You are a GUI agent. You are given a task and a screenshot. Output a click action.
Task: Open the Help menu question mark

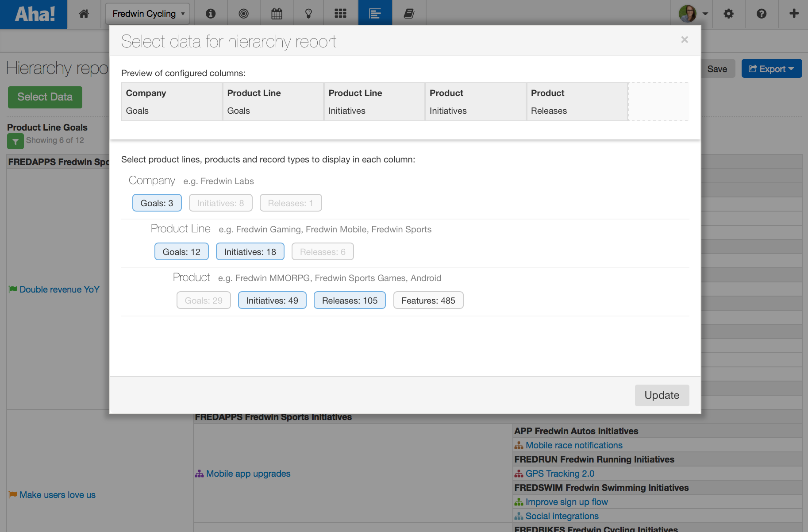point(762,14)
